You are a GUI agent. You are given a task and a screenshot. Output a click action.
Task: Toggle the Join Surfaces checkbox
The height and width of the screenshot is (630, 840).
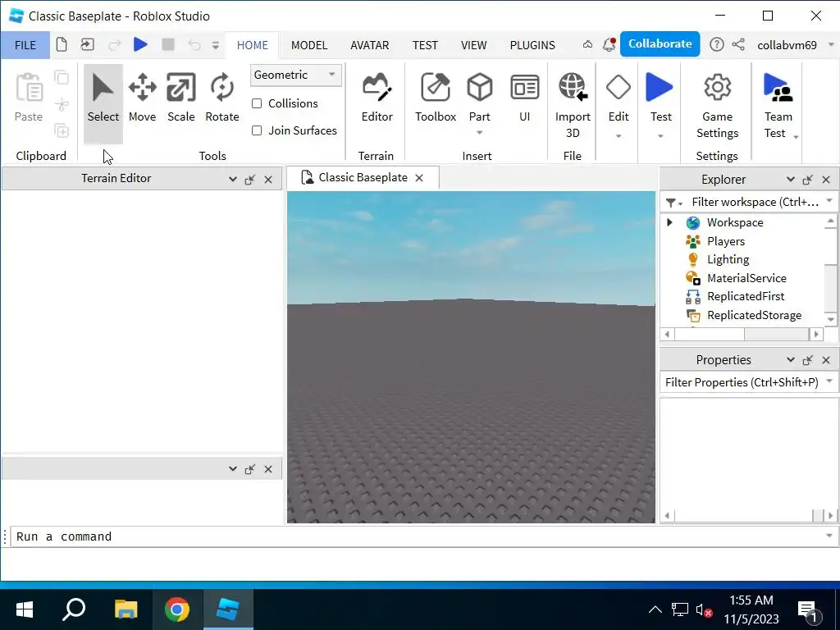pyautogui.click(x=257, y=130)
